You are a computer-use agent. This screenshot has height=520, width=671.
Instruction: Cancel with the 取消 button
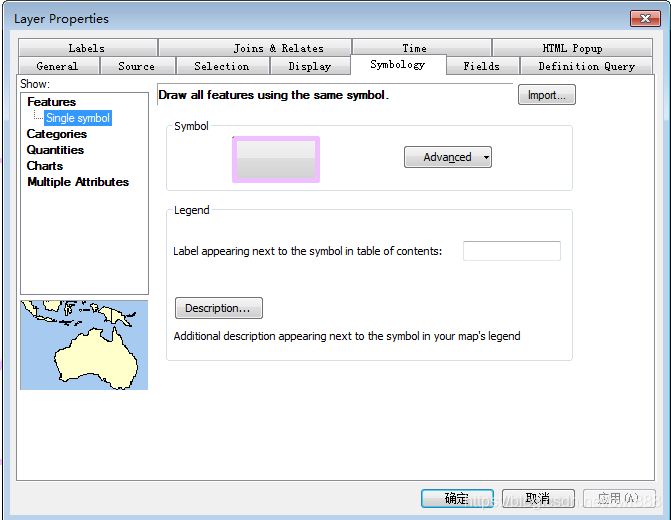pos(538,499)
